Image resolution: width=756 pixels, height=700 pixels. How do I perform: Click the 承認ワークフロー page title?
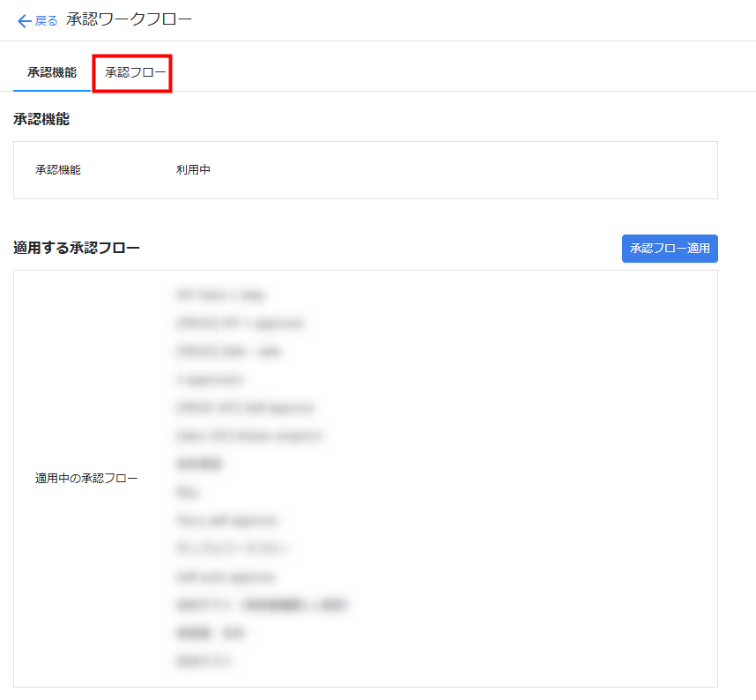pyautogui.click(x=129, y=19)
